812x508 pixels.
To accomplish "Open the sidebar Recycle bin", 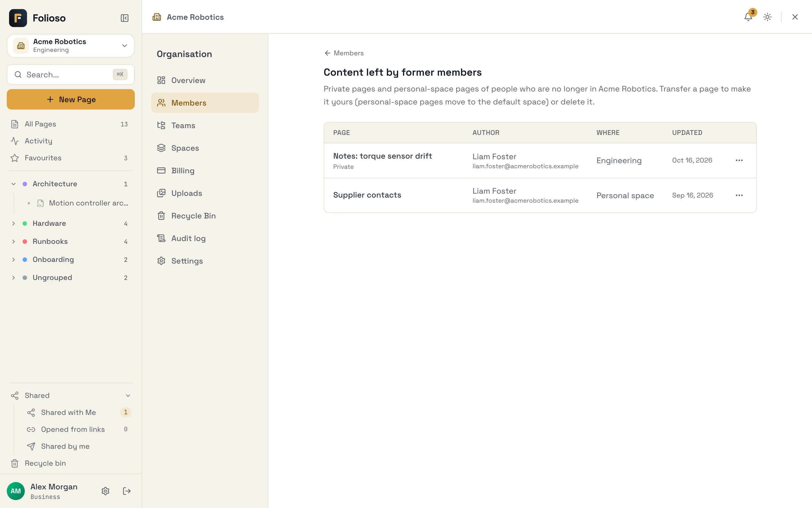I will tap(71, 463).
